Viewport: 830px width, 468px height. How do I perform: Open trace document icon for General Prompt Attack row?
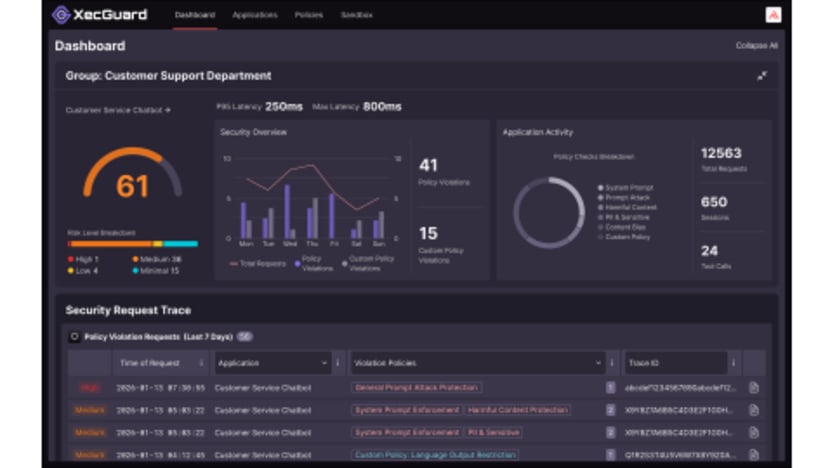click(x=754, y=388)
